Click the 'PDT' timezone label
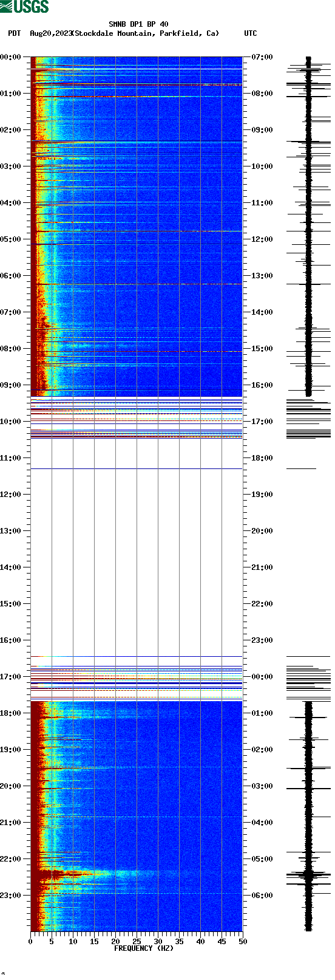The height and width of the screenshot is (980, 335). click(15, 33)
